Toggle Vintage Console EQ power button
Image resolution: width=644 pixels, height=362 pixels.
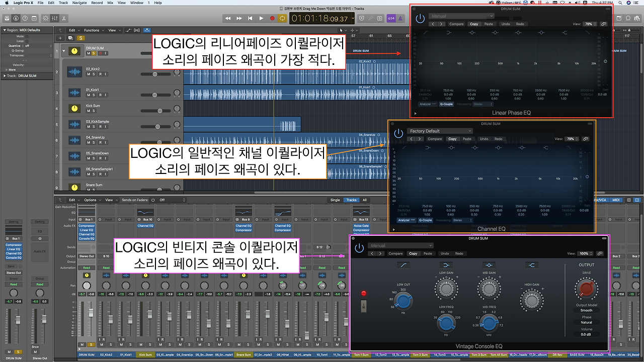(359, 248)
